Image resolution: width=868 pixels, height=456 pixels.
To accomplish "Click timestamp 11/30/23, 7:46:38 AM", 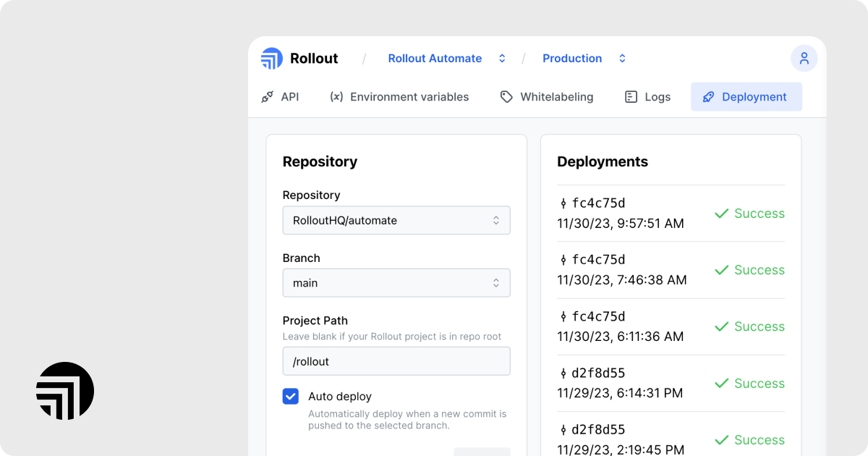I will [x=622, y=280].
